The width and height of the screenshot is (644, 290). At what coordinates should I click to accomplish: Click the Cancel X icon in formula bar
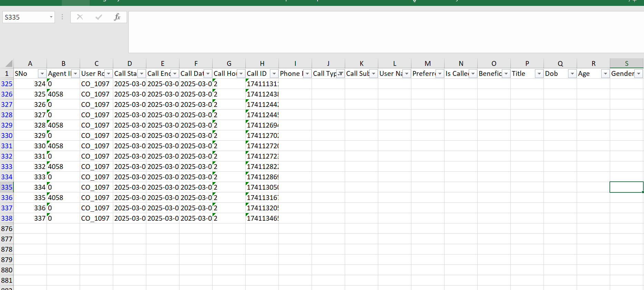pos(80,17)
